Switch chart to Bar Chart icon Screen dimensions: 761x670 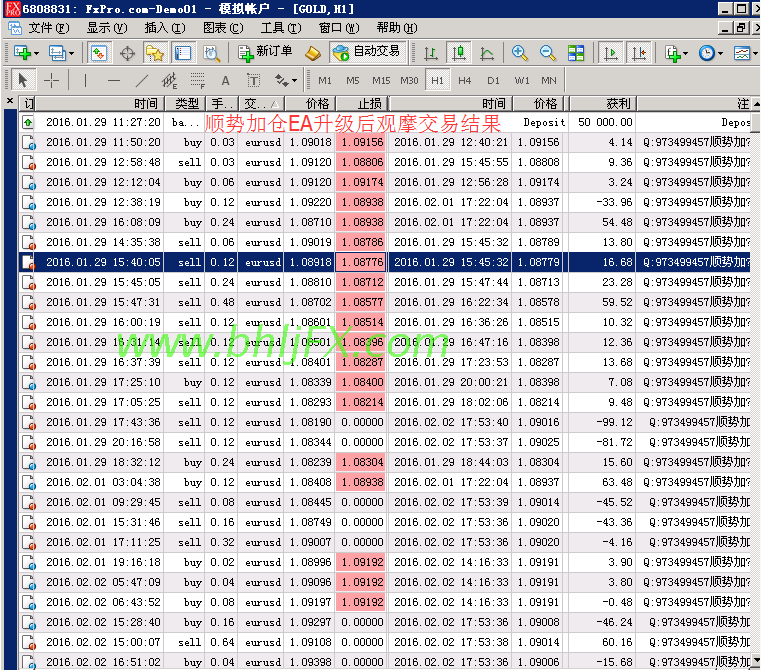coord(430,53)
